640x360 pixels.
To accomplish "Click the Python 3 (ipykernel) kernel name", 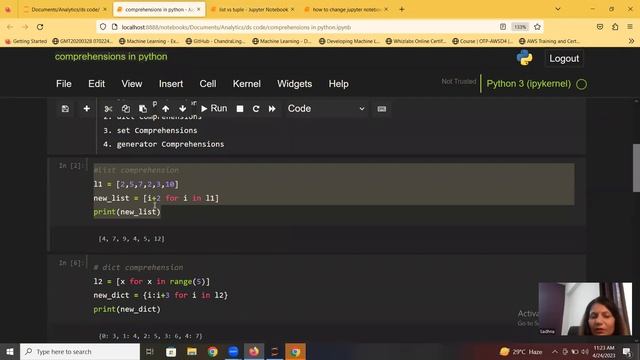I will pos(529,84).
